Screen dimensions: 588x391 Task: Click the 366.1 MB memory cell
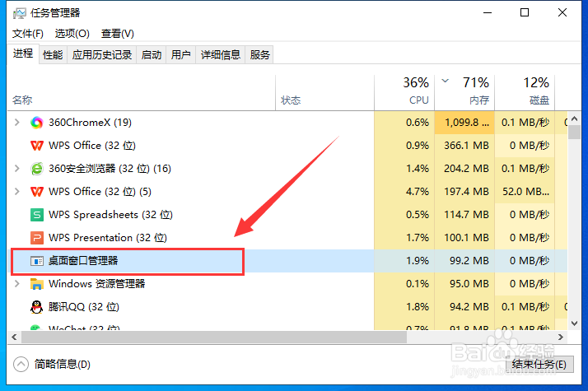pyautogui.click(x=464, y=146)
